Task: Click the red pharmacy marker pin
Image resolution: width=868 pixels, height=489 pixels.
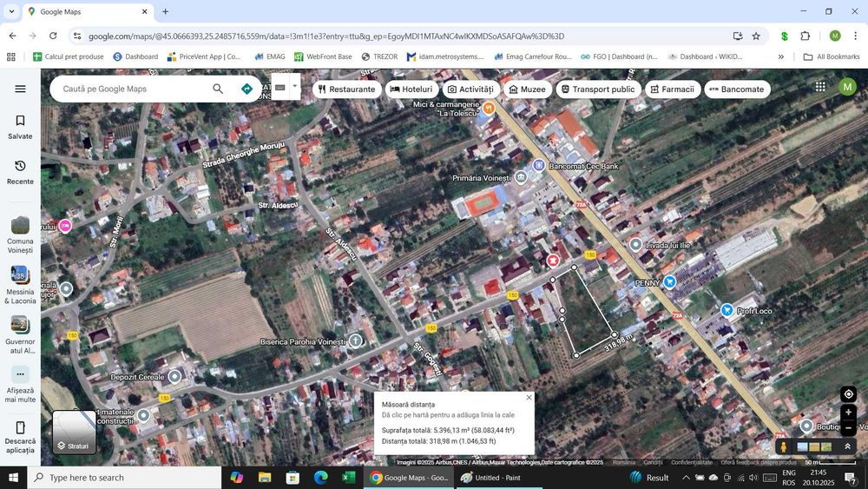Action: pyautogui.click(x=552, y=261)
